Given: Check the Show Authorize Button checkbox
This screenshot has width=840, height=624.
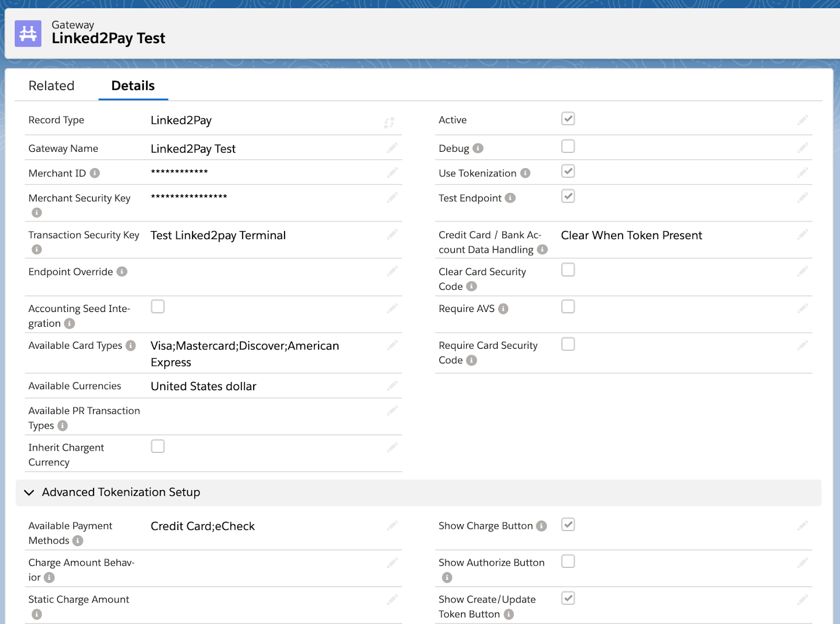Looking at the screenshot, I should pos(568,561).
